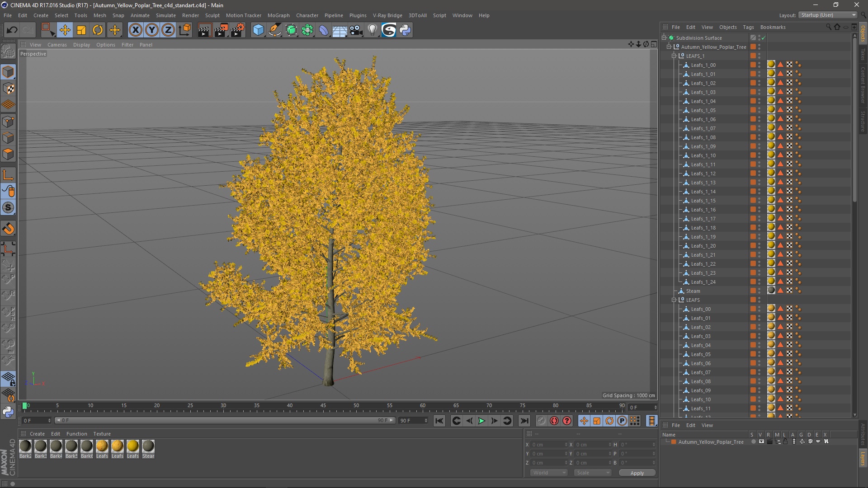Toggle layer lock for Autumn_Yellow_Poplar_Tree
Viewport: 868px width, 488px height.
[x=786, y=441]
